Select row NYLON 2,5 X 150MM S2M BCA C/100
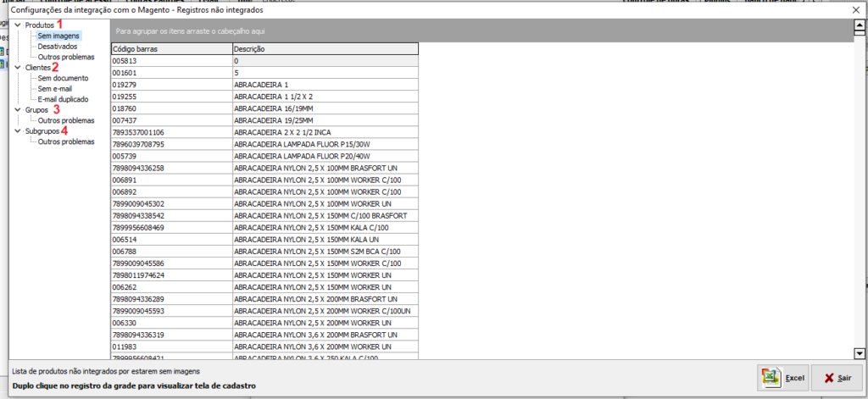 click(264, 252)
